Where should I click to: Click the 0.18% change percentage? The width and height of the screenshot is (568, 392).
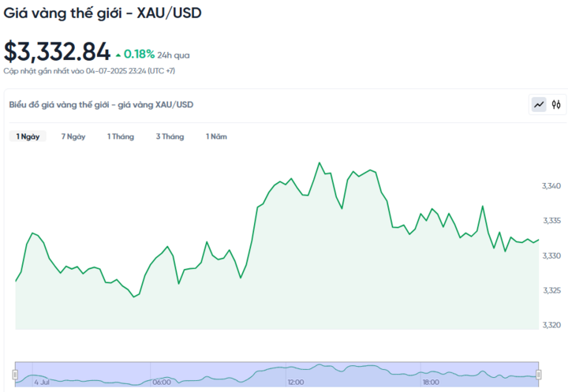139,54
